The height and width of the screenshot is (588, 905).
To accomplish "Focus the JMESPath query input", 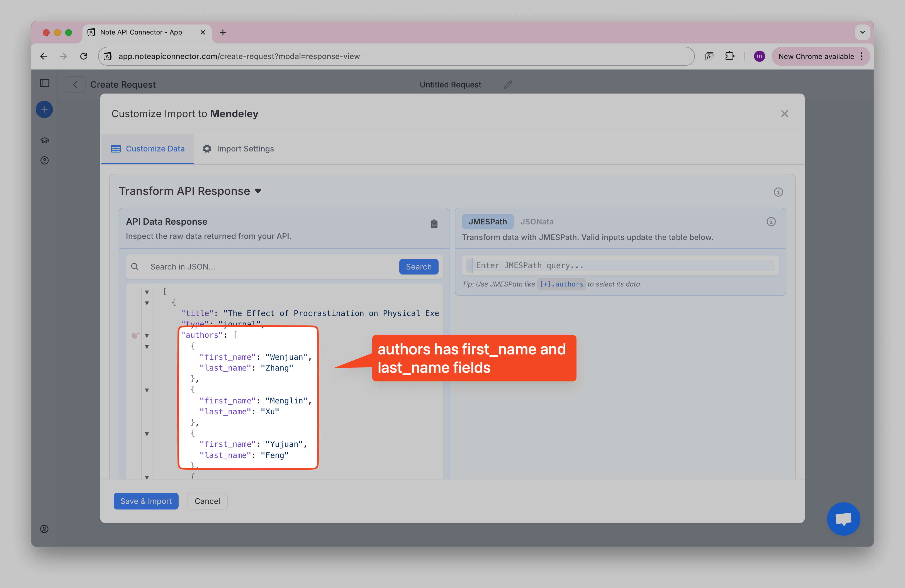I will [621, 266].
